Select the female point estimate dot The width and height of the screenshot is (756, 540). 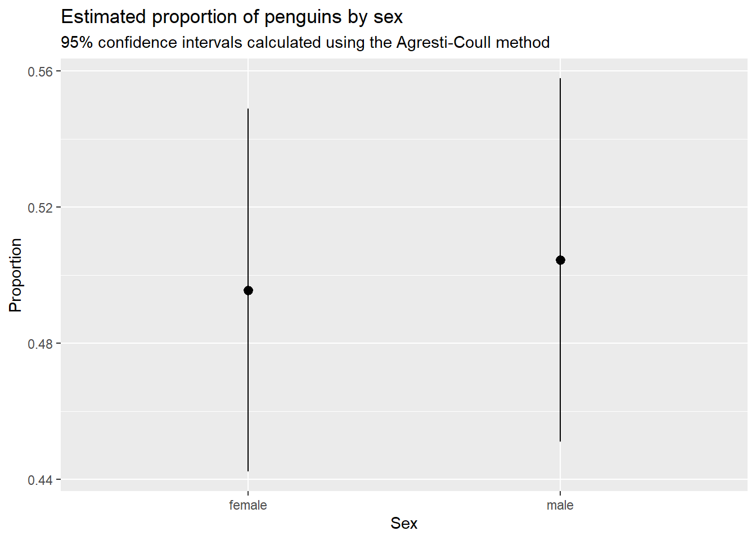click(248, 290)
